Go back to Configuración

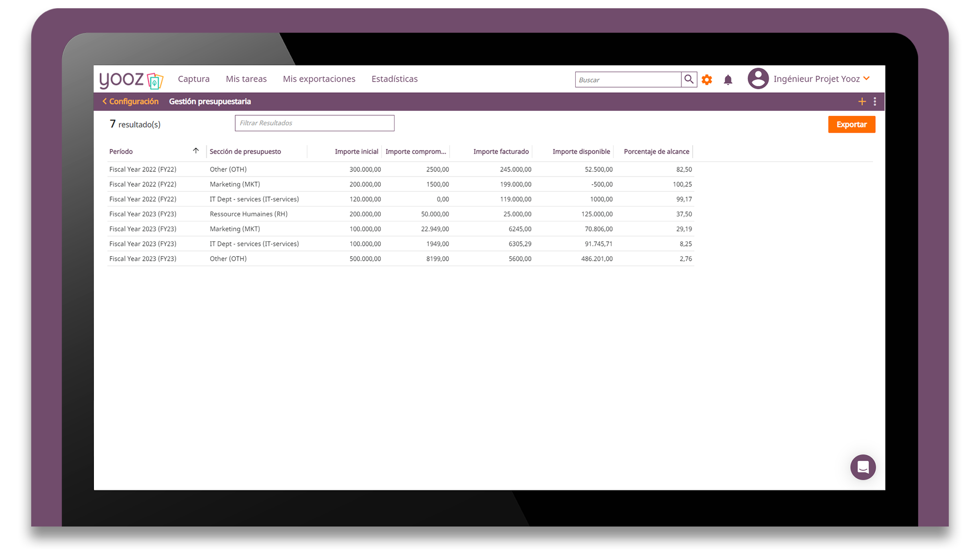click(x=131, y=102)
